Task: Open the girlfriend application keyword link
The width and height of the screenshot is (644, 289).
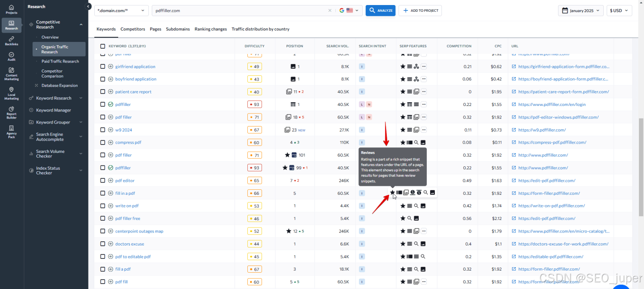Action: coord(135,67)
